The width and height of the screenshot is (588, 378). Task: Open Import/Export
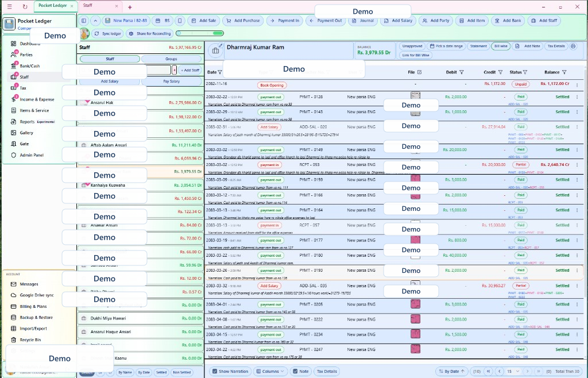33,329
